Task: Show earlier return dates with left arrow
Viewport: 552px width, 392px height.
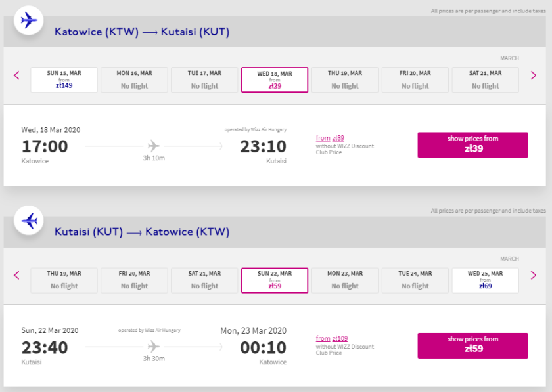Action: click(17, 276)
